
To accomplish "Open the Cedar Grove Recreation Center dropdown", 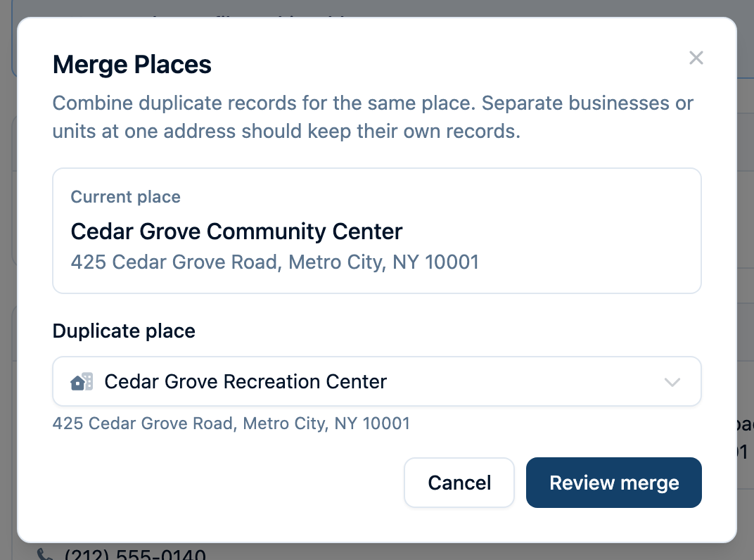I will [x=376, y=381].
